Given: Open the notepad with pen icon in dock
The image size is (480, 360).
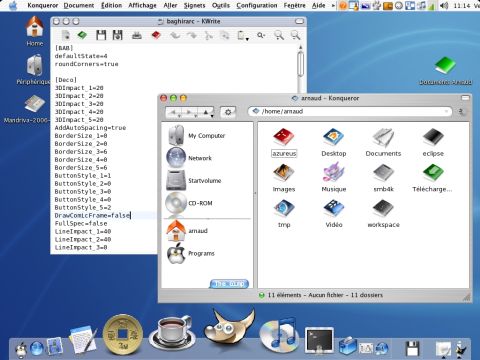Looking at the screenshot, I should tap(82, 339).
